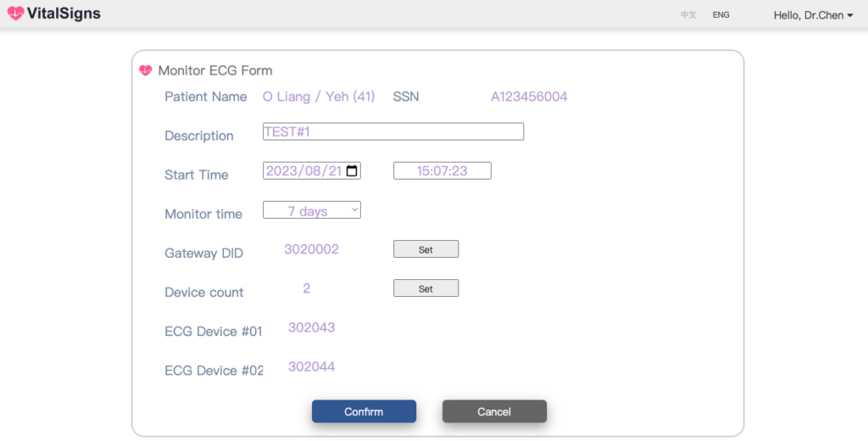
Task: Select the Gateway DID value 3020002
Action: click(311, 249)
